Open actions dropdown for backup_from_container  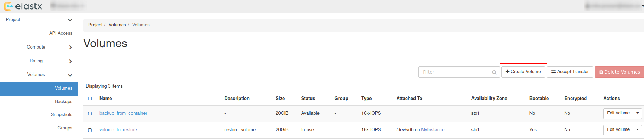coord(638,113)
